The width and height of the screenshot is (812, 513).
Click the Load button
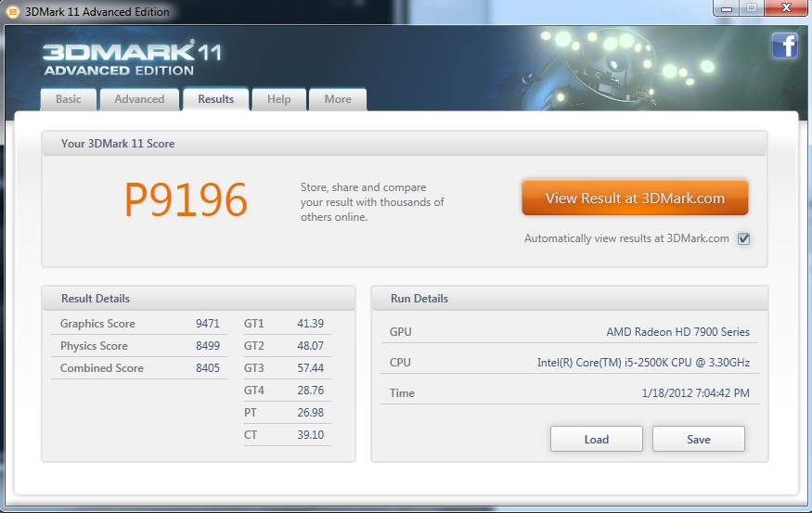pos(597,439)
